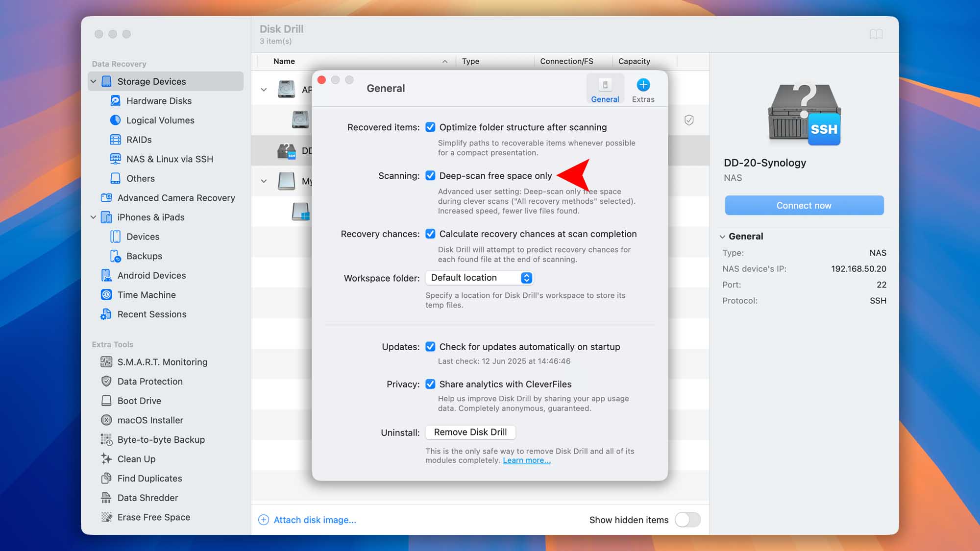Open the Time Machine icon
This screenshot has width=980, height=551.
pos(106,295)
